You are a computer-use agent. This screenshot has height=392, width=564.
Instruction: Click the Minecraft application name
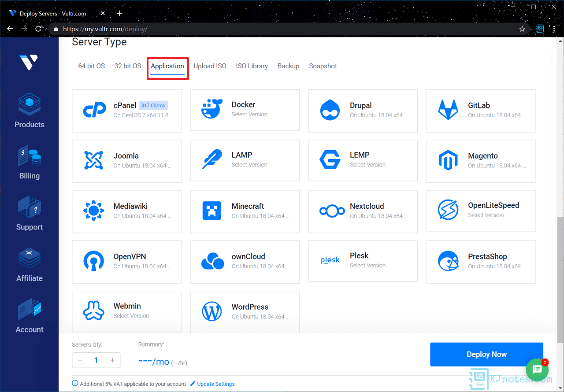[x=248, y=206]
